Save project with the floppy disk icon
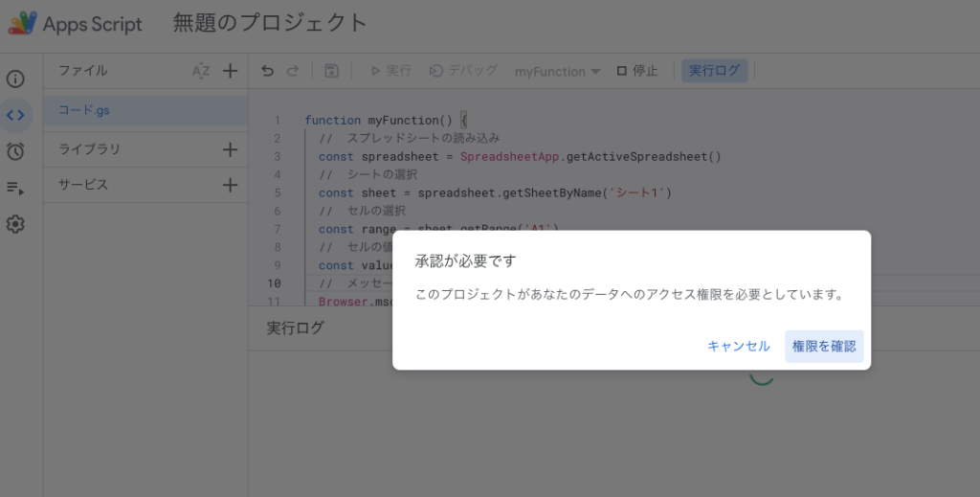 (331, 71)
